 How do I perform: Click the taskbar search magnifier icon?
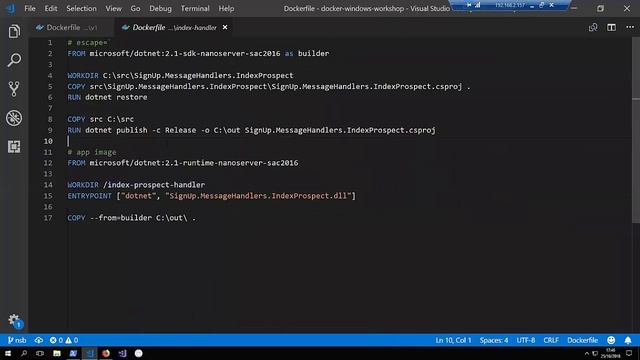[x=24, y=353]
